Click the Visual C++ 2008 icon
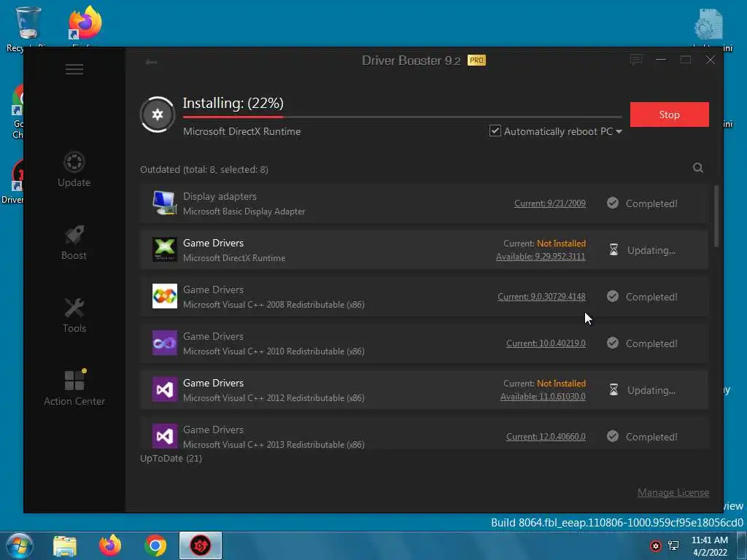 pos(164,296)
